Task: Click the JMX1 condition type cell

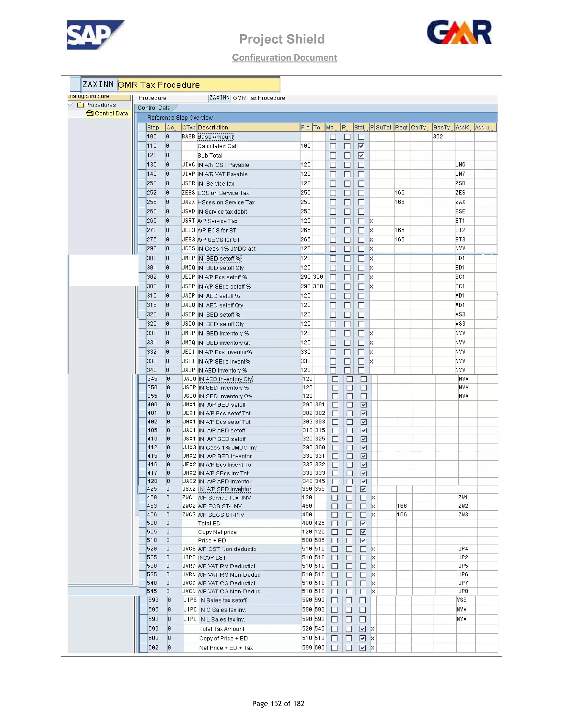Action: (x=189, y=405)
